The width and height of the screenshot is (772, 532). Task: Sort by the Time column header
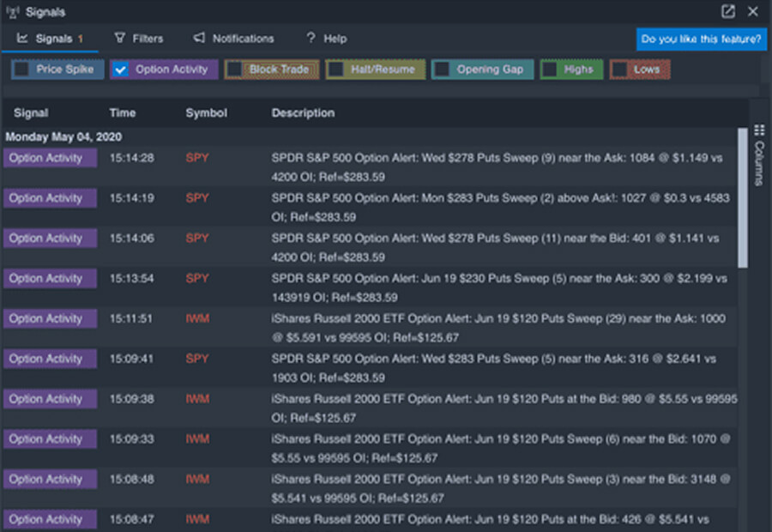tap(123, 113)
